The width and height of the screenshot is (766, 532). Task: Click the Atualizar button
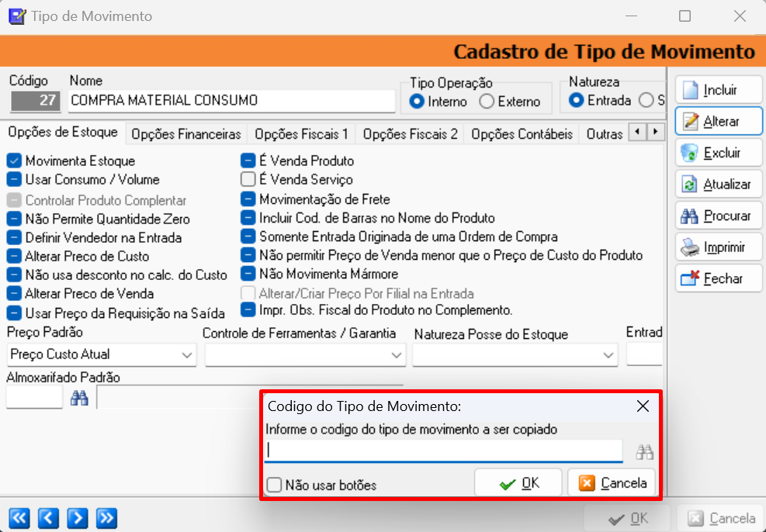tap(719, 184)
